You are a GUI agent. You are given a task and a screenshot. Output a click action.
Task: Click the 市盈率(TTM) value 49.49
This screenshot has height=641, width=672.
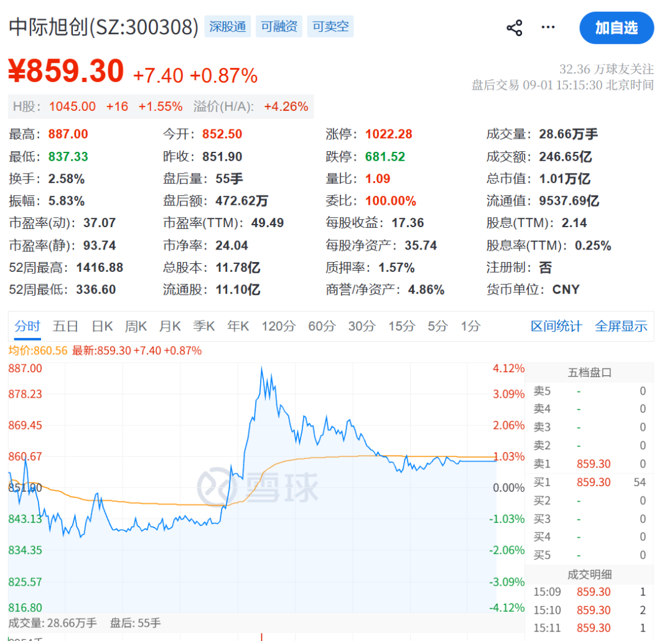click(x=267, y=223)
